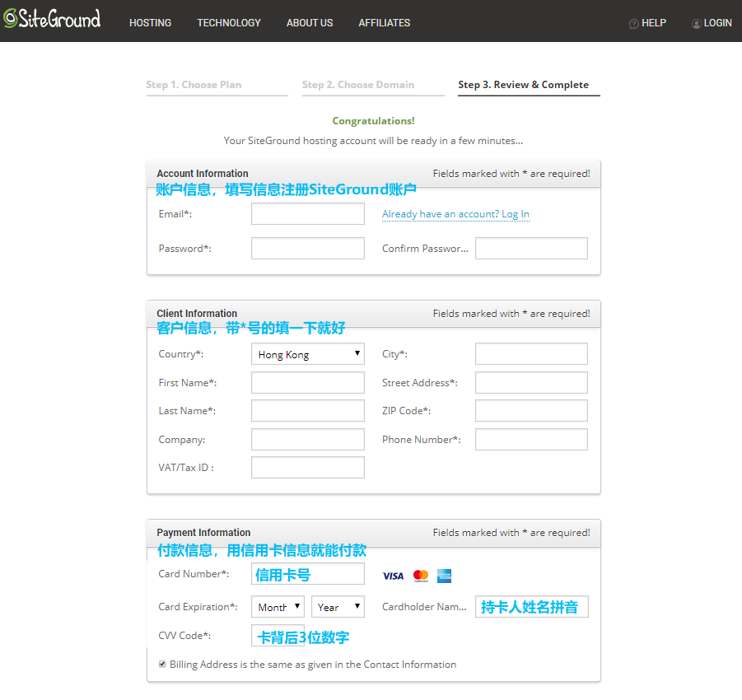
Task: Click the SiteGround logo
Action: click(x=52, y=19)
